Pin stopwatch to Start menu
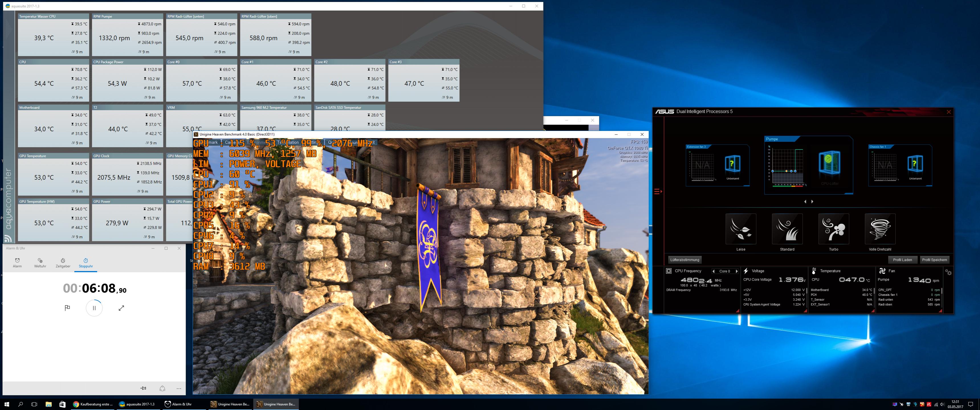This screenshot has height=410, width=980. click(x=143, y=388)
